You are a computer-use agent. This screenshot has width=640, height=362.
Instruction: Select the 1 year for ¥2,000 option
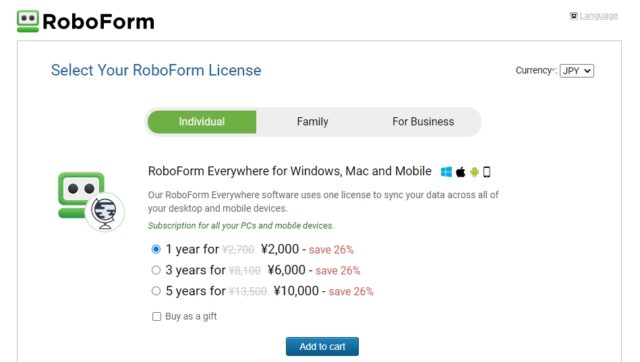(156, 249)
